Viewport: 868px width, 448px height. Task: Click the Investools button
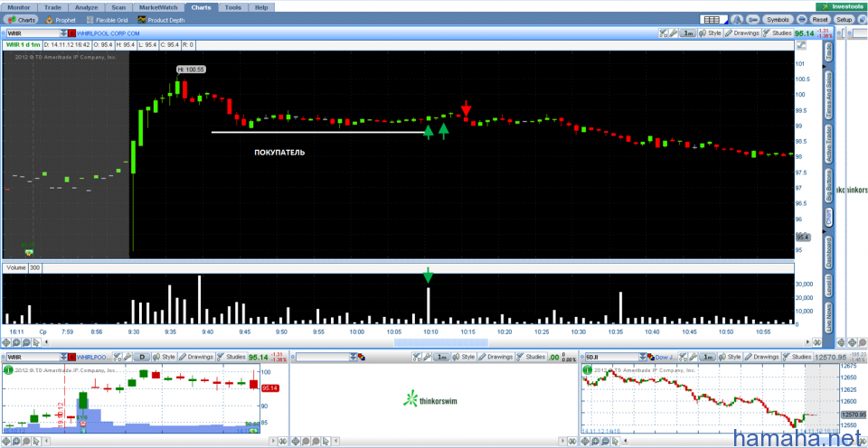(x=841, y=6)
